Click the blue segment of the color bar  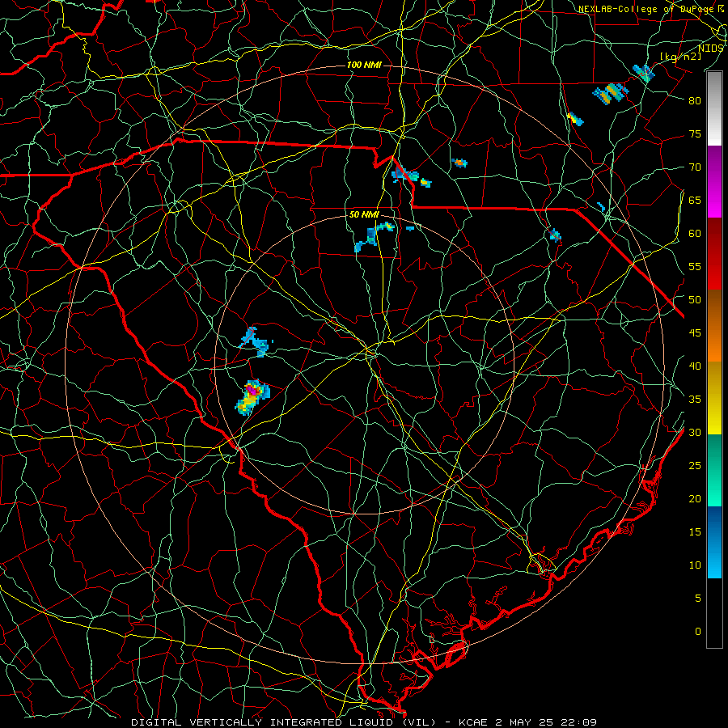click(714, 542)
